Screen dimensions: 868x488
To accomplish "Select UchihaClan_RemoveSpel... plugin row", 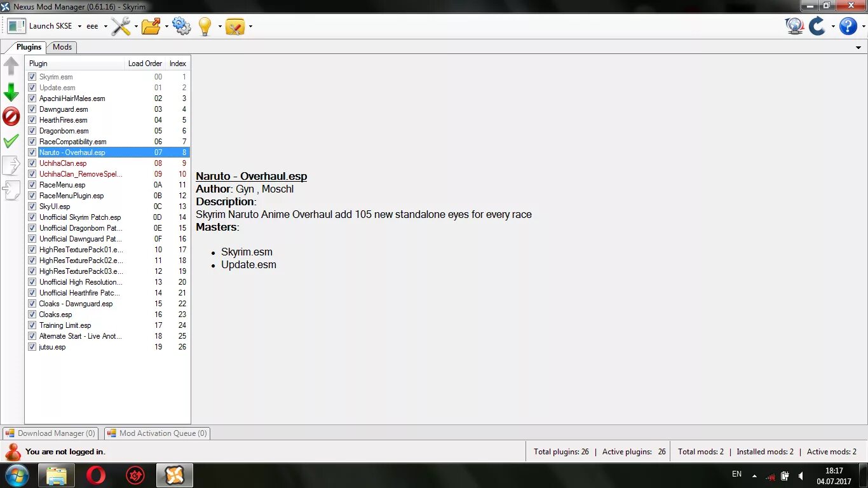I will coord(108,174).
